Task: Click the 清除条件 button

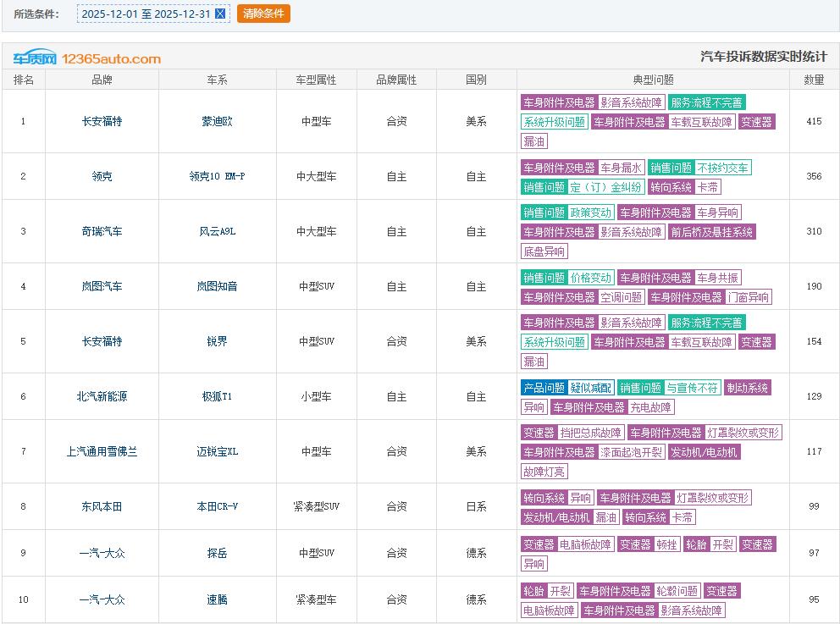Action: click(x=263, y=14)
